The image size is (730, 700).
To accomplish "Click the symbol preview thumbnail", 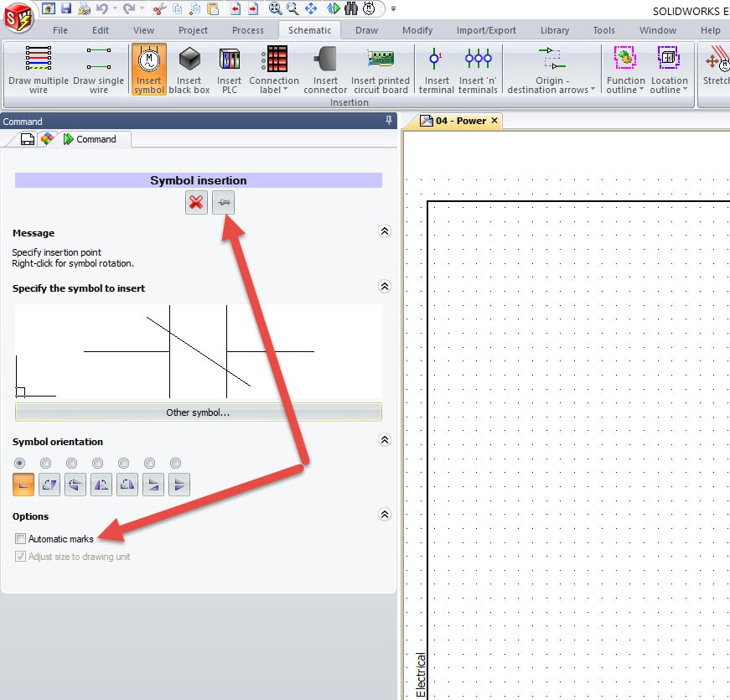I will [198, 351].
